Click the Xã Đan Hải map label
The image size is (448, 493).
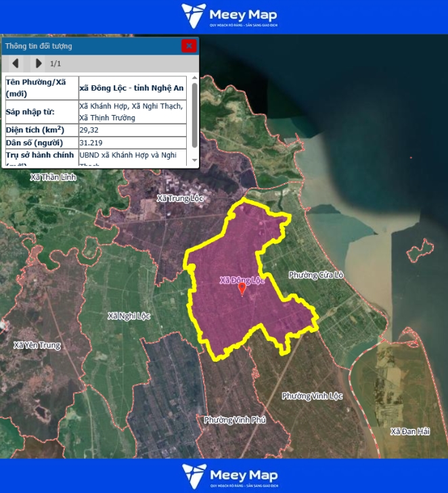pos(410,431)
